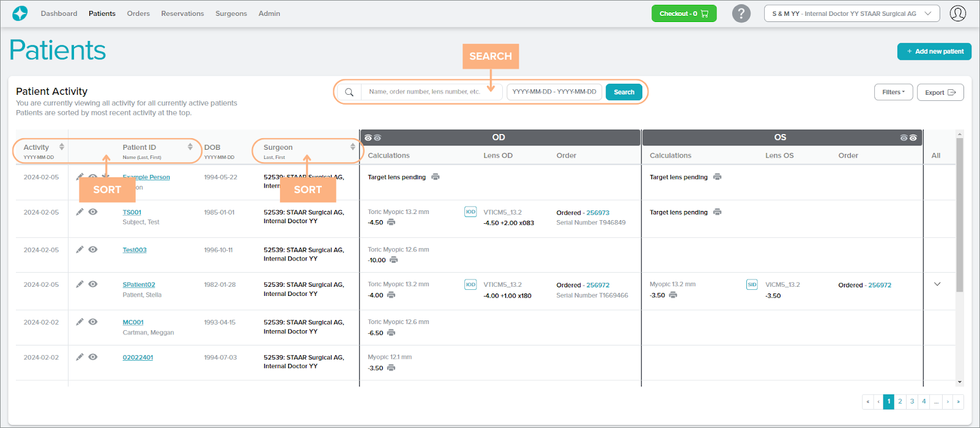Click the SID icon in the SPatient02 OS column
This screenshot has width=980, height=428.
click(x=752, y=284)
